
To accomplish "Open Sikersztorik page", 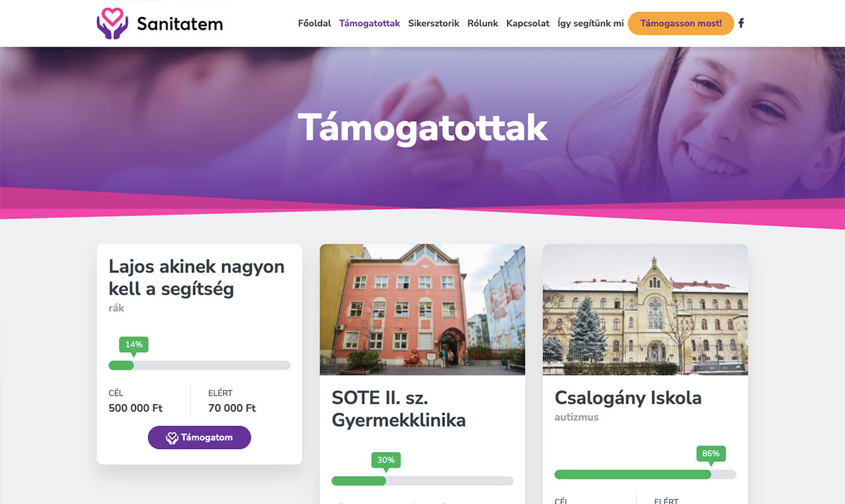I will click(x=434, y=23).
